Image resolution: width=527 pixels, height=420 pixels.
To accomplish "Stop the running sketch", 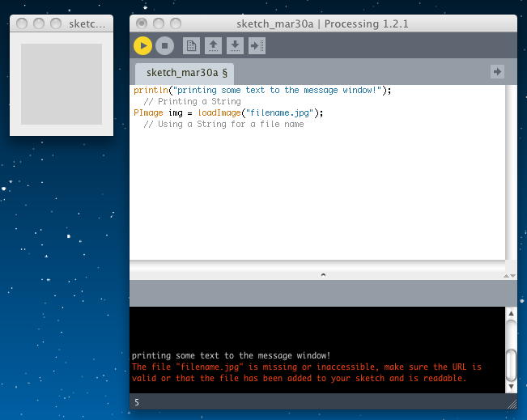I will [x=164, y=46].
